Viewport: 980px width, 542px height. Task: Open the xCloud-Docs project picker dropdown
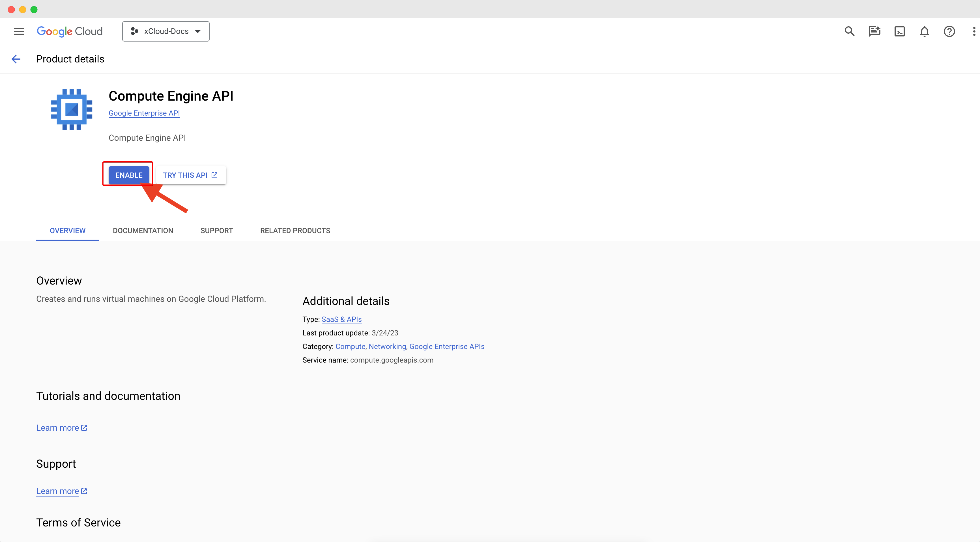(x=166, y=31)
